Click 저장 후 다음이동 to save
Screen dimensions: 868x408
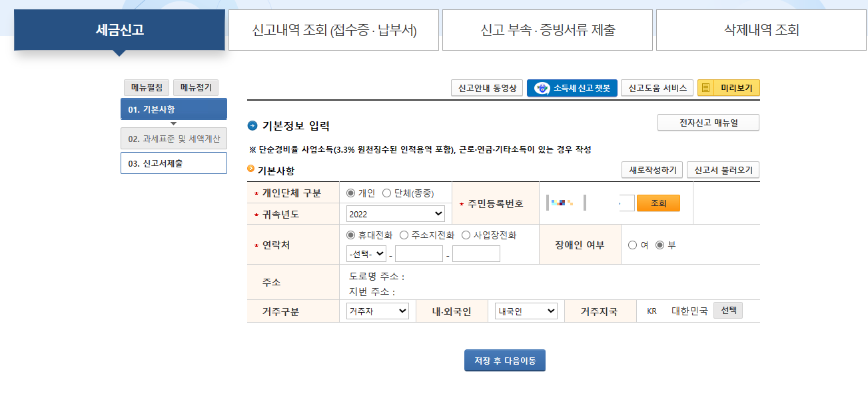click(x=504, y=360)
